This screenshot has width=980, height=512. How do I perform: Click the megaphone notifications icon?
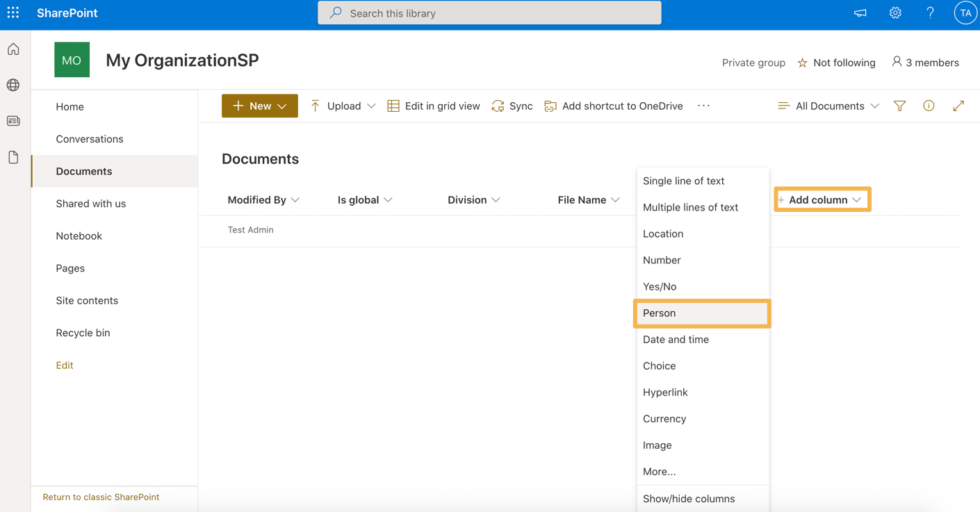[860, 13]
